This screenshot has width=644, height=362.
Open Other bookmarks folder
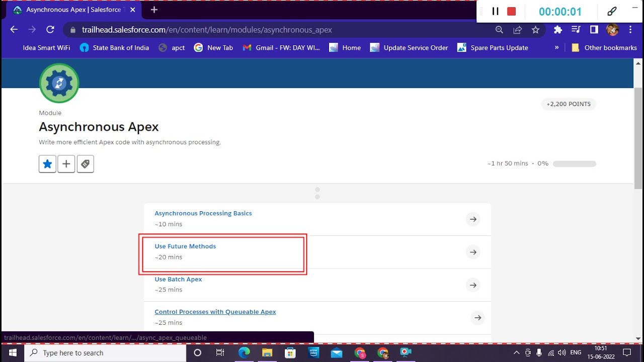click(x=604, y=48)
